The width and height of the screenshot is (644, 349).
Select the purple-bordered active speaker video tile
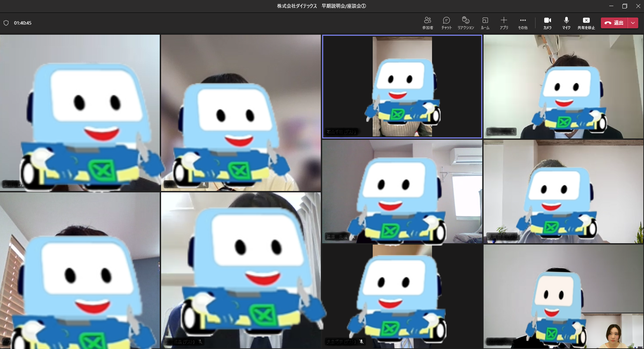402,87
